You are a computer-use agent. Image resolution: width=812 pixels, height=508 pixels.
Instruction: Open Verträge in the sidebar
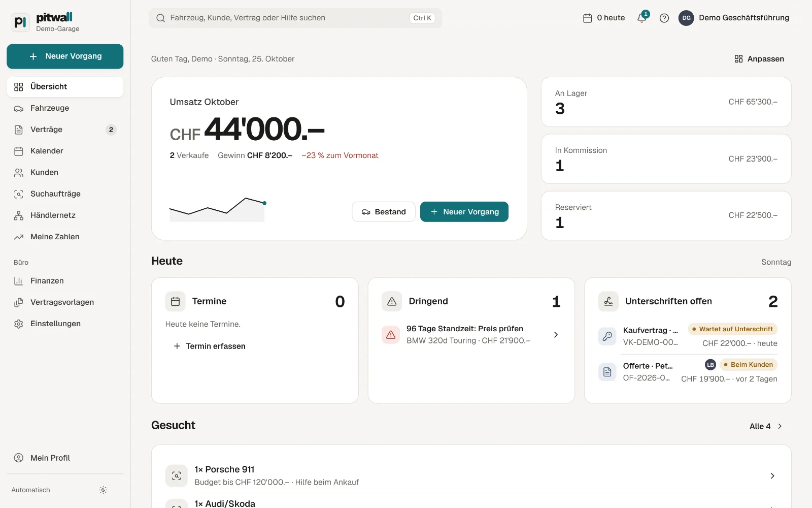[x=65, y=130]
